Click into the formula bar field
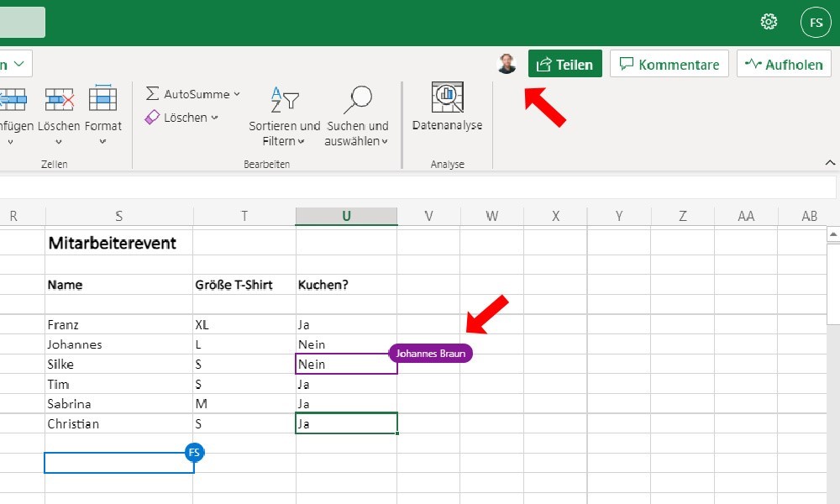Screen dimensions: 840x504 (x=417, y=188)
